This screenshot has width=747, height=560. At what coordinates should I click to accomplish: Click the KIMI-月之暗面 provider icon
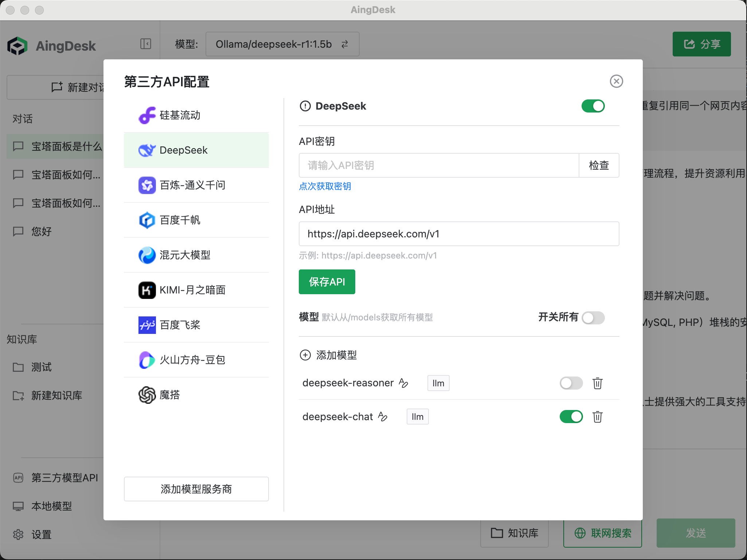click(147, 290)
